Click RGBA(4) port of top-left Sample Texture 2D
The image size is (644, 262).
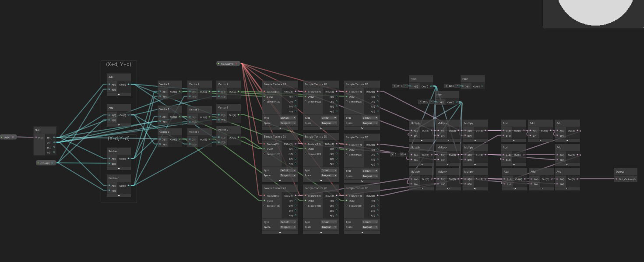tap(295, 92)
